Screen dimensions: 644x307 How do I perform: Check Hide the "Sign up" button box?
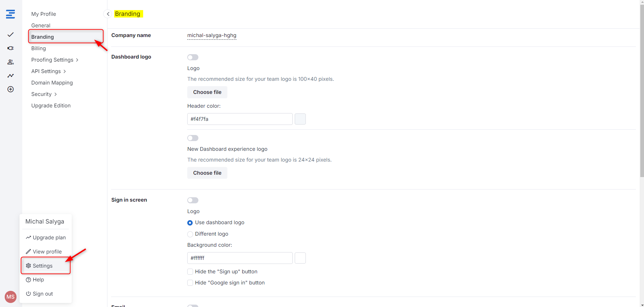190,272
